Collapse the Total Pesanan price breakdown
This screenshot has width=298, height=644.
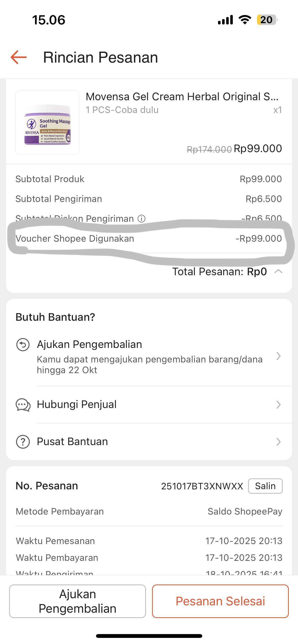point(278,271)
